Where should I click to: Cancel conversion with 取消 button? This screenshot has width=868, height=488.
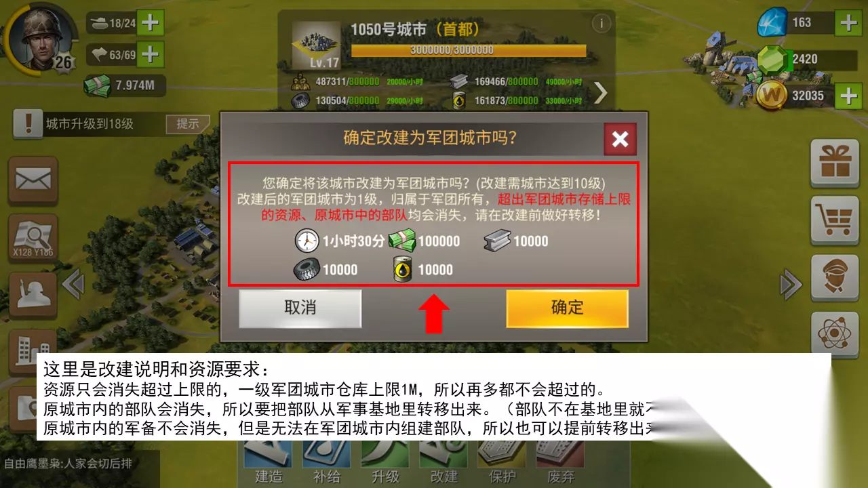(300, 308)
